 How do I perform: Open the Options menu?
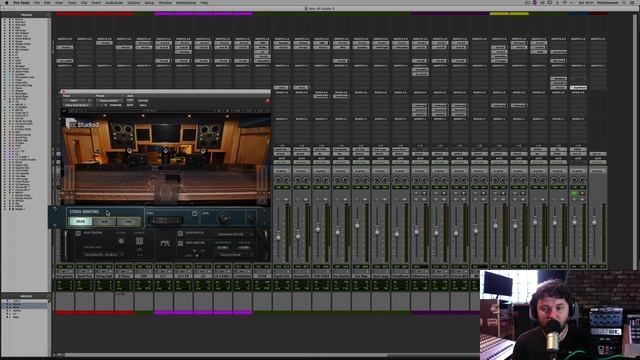(134, 2)
